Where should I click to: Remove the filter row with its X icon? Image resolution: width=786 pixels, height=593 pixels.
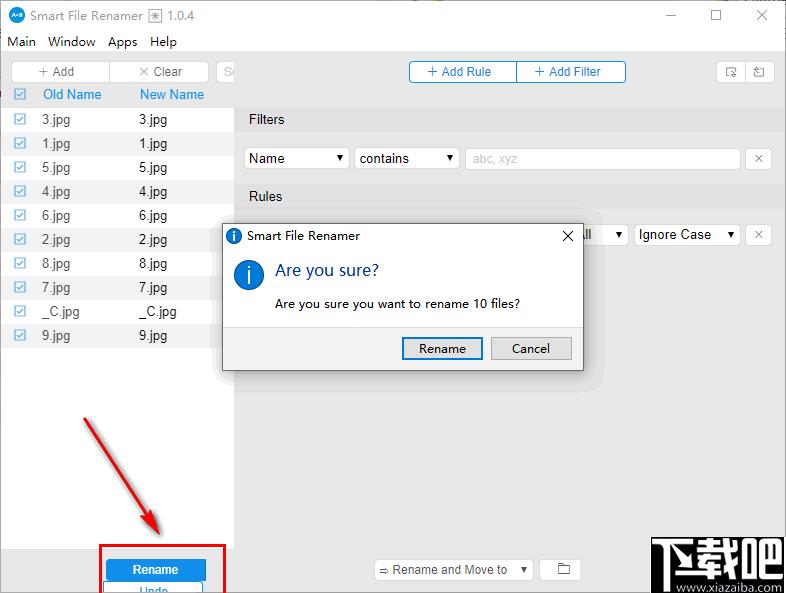(758, 158)
